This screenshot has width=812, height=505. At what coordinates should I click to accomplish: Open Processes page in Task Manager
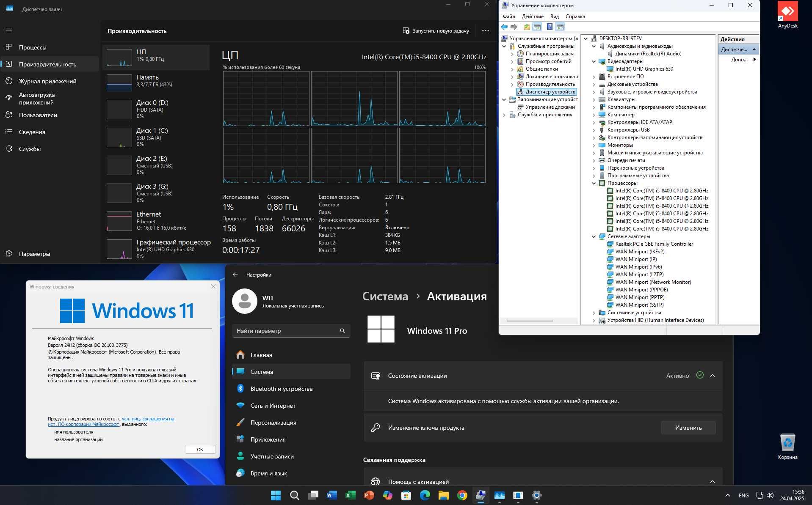tap(49, 47)
